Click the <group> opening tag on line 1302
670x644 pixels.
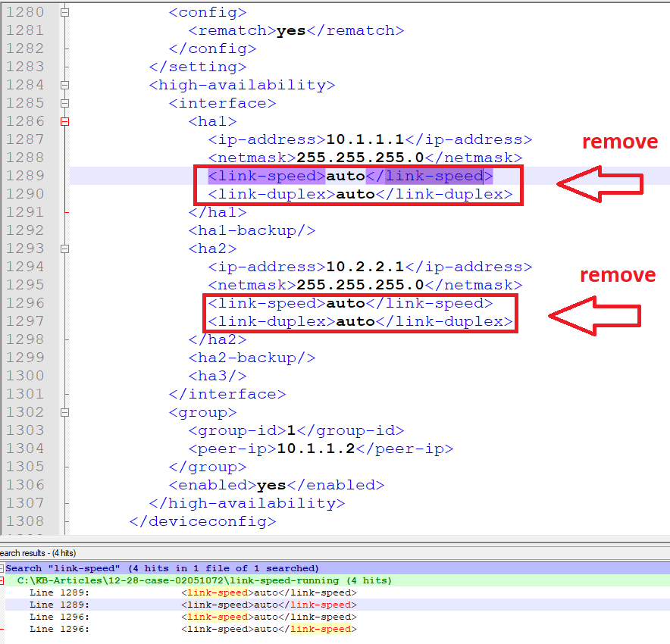pos(202,412)
